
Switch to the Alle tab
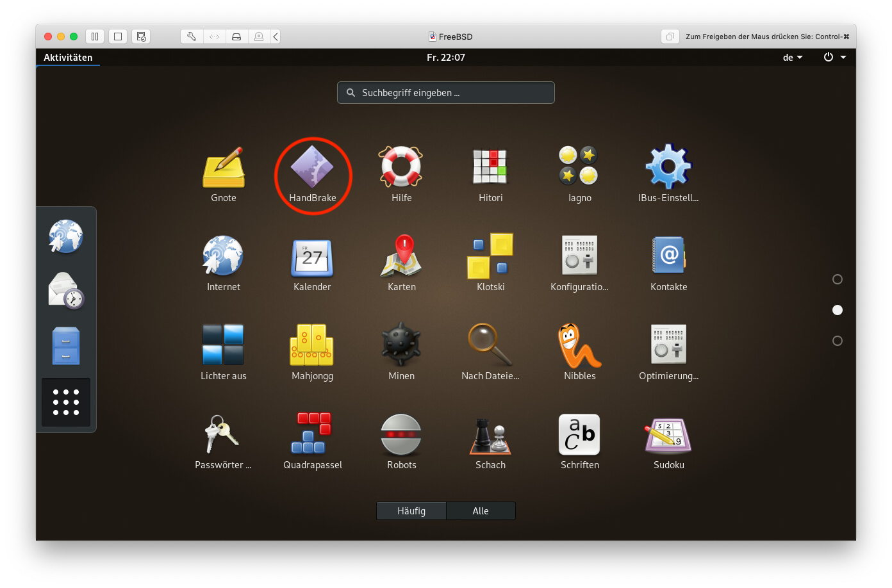coord(481,511)
